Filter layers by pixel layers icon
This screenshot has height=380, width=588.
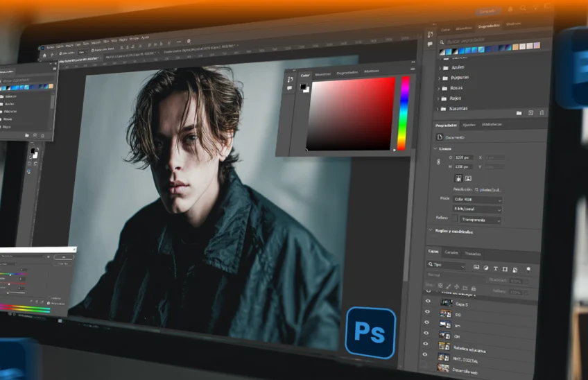tap(476, 267)
